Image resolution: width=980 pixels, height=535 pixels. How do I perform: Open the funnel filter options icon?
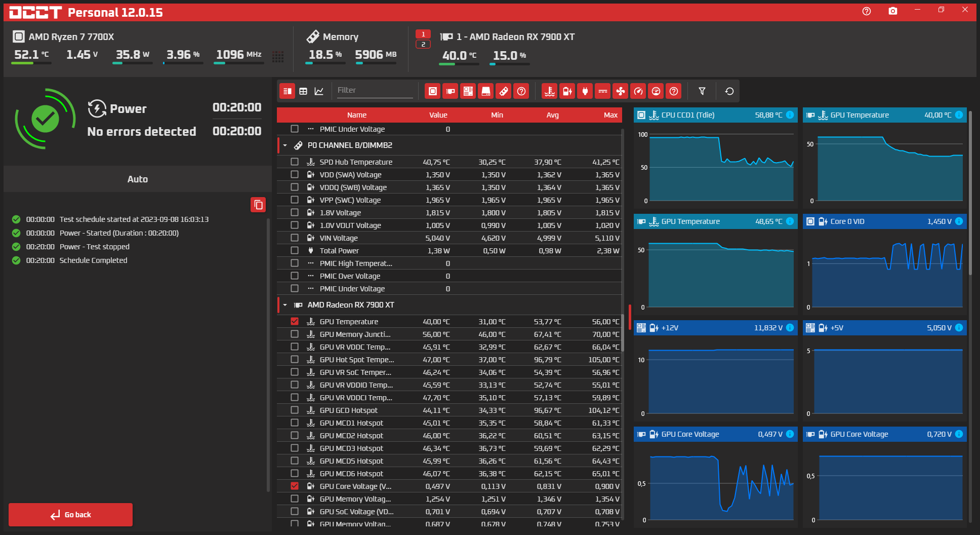[x=702, y=91]
